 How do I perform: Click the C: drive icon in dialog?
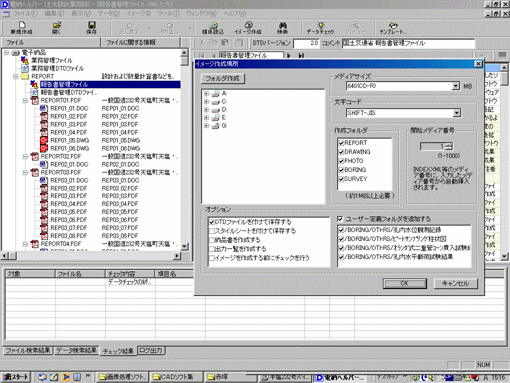pyautogui.click(x=216, y=102)
